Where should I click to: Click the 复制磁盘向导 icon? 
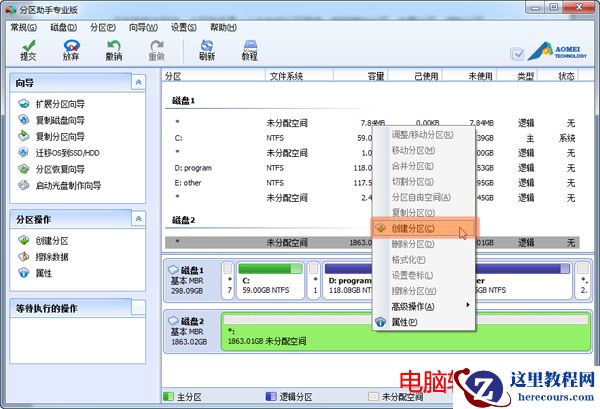pyautogui.click(x=24, y=120)
